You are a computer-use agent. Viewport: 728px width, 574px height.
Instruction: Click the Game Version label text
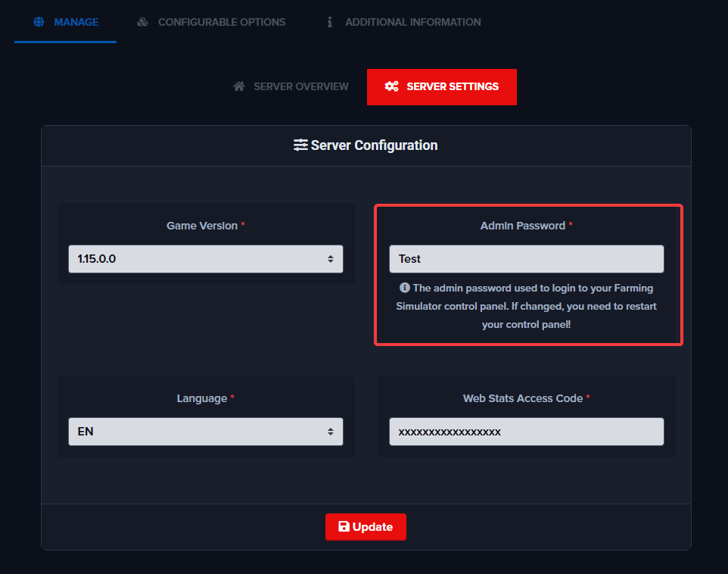[201, 226]
